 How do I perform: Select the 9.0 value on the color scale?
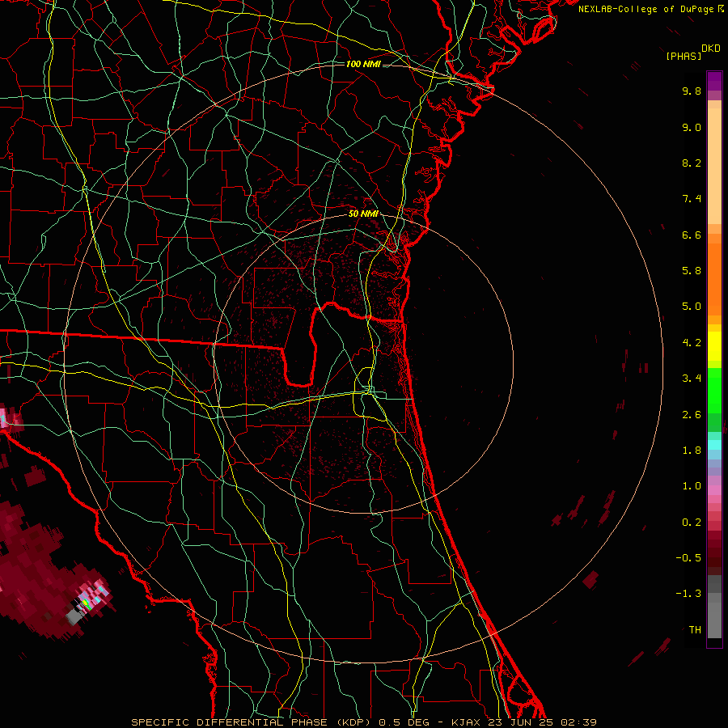pyautogui.click(x=692, y=127)
